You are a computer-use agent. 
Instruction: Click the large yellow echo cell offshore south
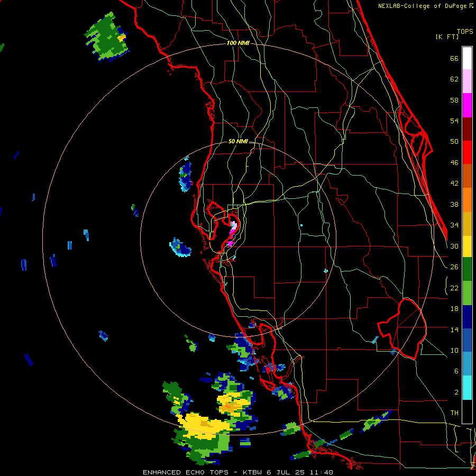(204, 425)
